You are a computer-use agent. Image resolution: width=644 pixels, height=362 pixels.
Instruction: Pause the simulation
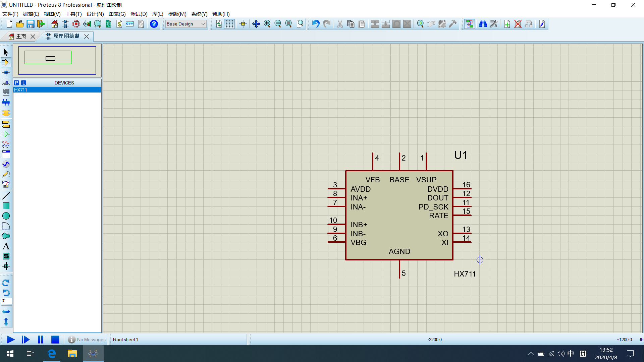click(x=41, y=340)
